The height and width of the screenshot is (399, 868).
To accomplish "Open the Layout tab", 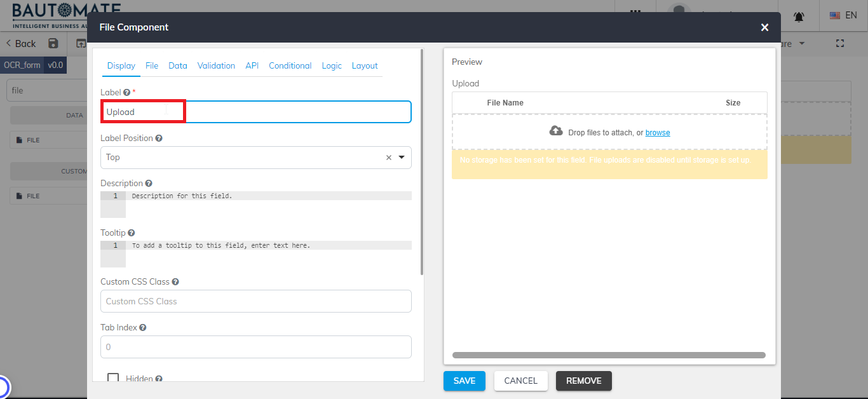I will 365,65.
